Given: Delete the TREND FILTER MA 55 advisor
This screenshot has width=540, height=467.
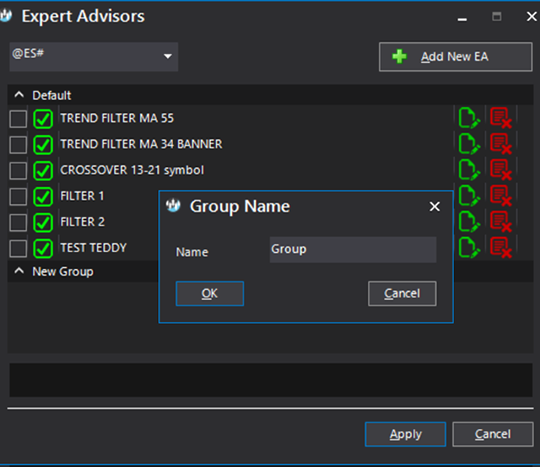Looking at the screenshot, I should [x=501, y=118].
